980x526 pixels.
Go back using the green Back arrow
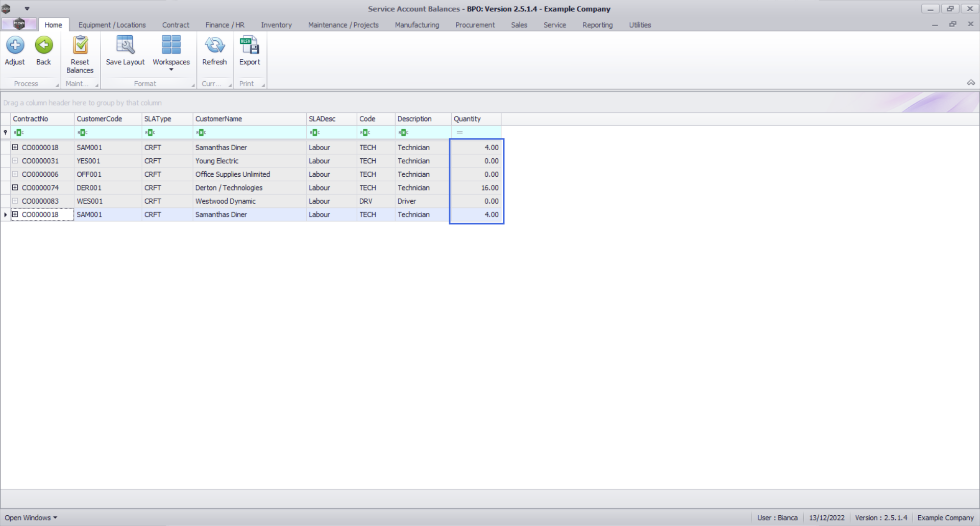click(x=44, y=45)
